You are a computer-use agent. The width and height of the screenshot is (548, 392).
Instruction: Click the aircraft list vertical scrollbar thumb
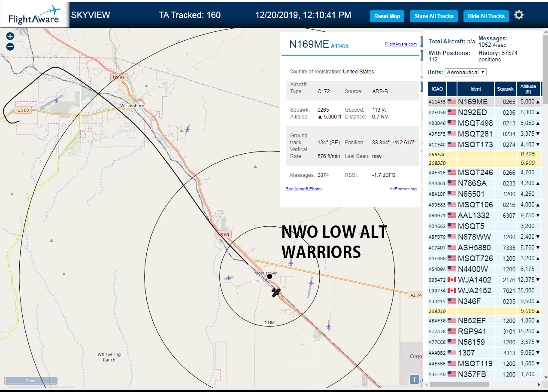545,69
